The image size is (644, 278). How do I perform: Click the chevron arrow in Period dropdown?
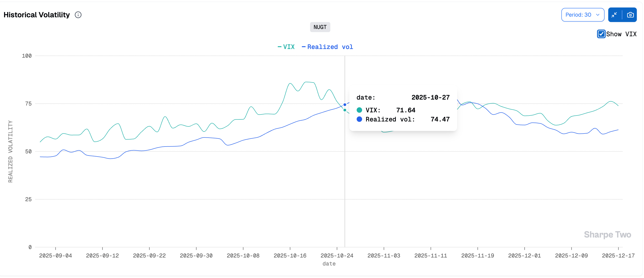point(598,15)
